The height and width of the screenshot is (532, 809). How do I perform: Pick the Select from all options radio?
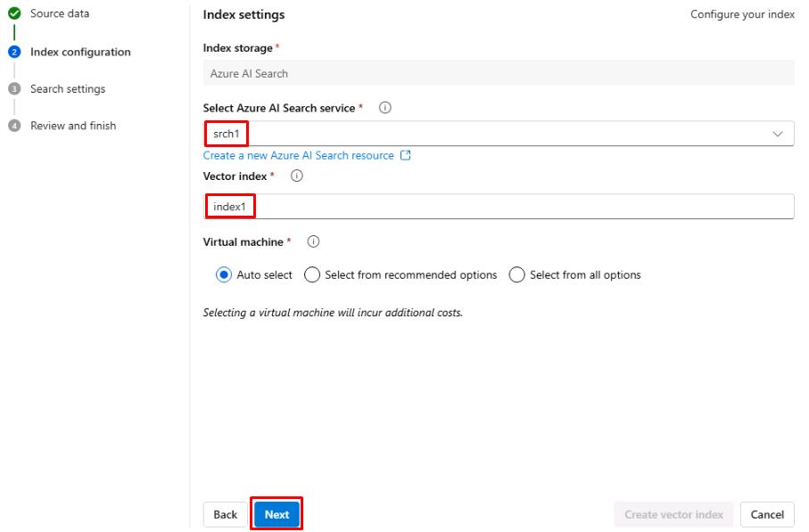pyautogui.click(x=516, y=274)
